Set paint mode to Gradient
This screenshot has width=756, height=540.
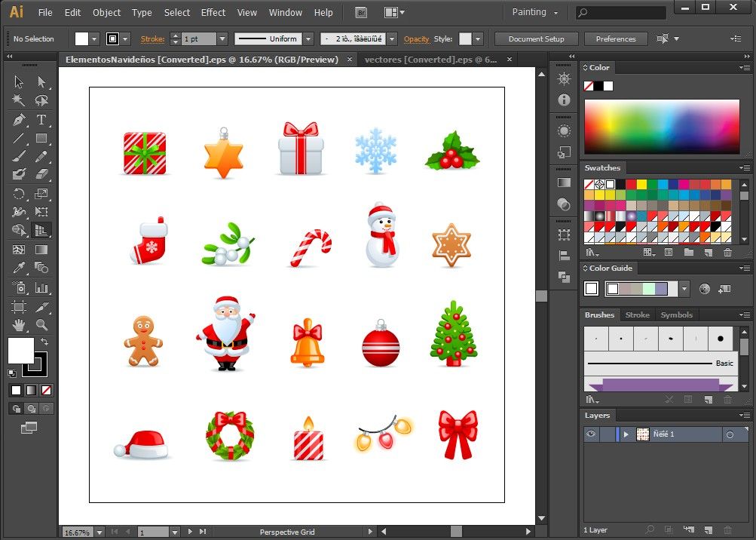32,390
